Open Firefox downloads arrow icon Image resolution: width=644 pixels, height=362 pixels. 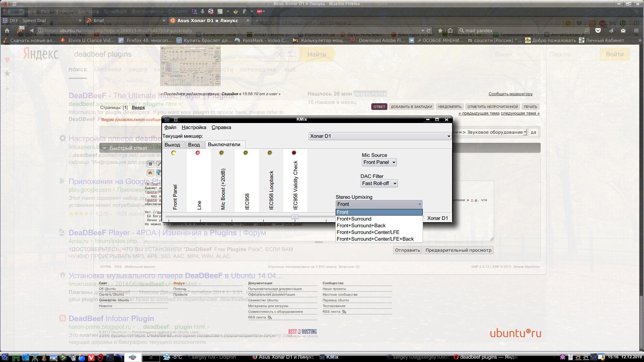(203, 11)
